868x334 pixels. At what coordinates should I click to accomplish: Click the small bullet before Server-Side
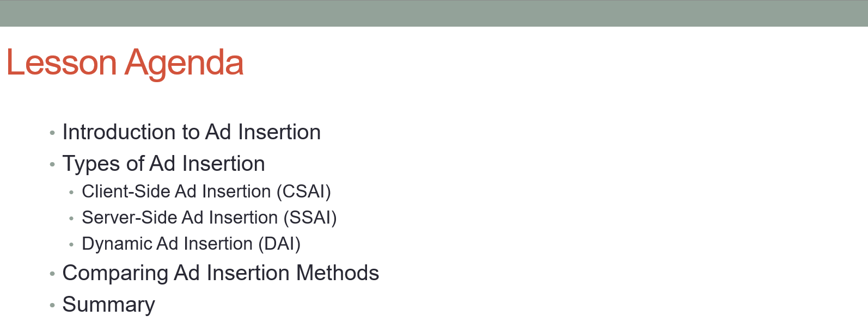[71, 219]
